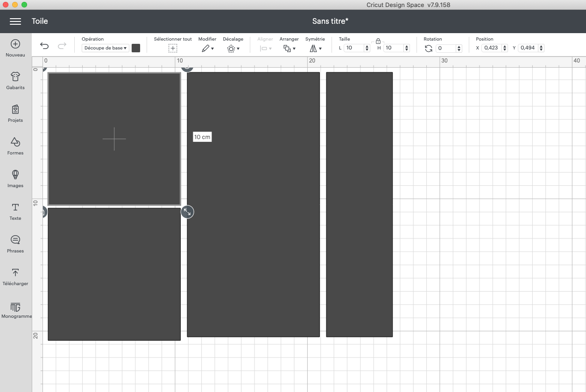Select the narrow right rectangle shape
This screenshot has width=586, height=392.
point(359,204)
